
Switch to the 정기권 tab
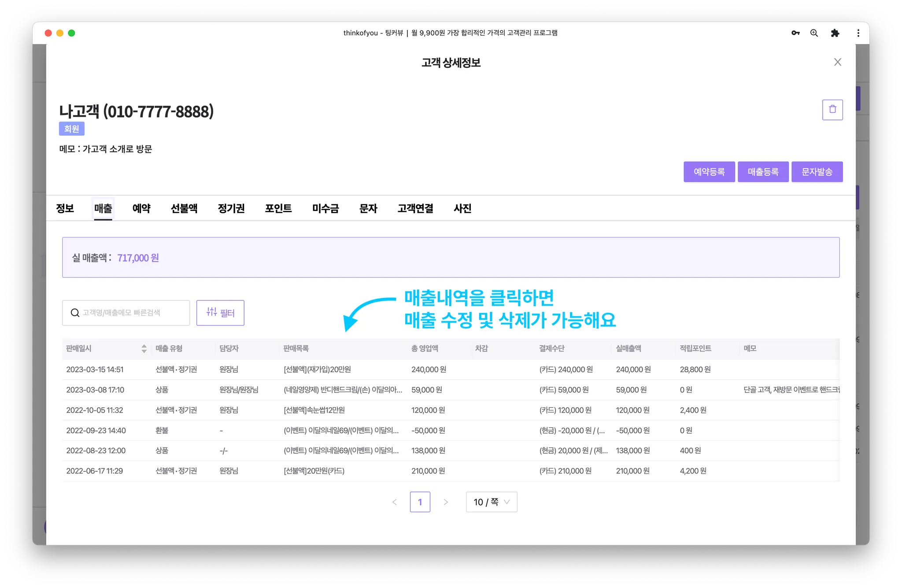[231, 208]
